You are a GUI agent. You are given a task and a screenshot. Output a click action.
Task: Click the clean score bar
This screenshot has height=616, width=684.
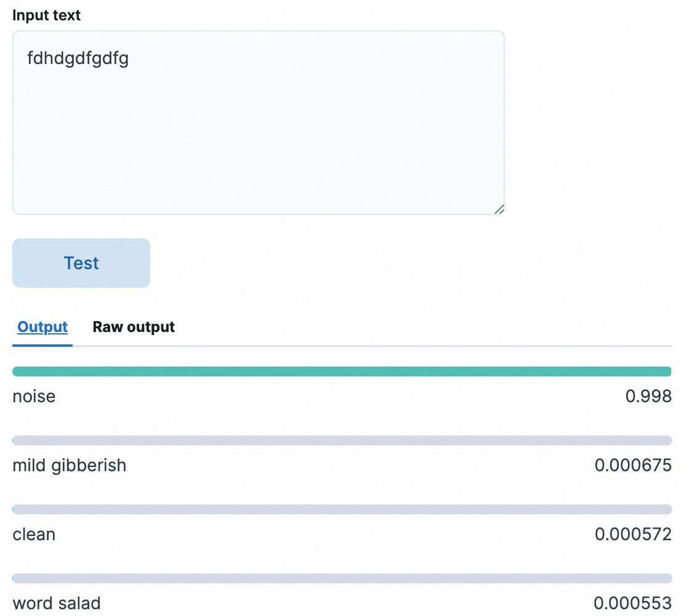pyautogui.click(x=342, y=509)
